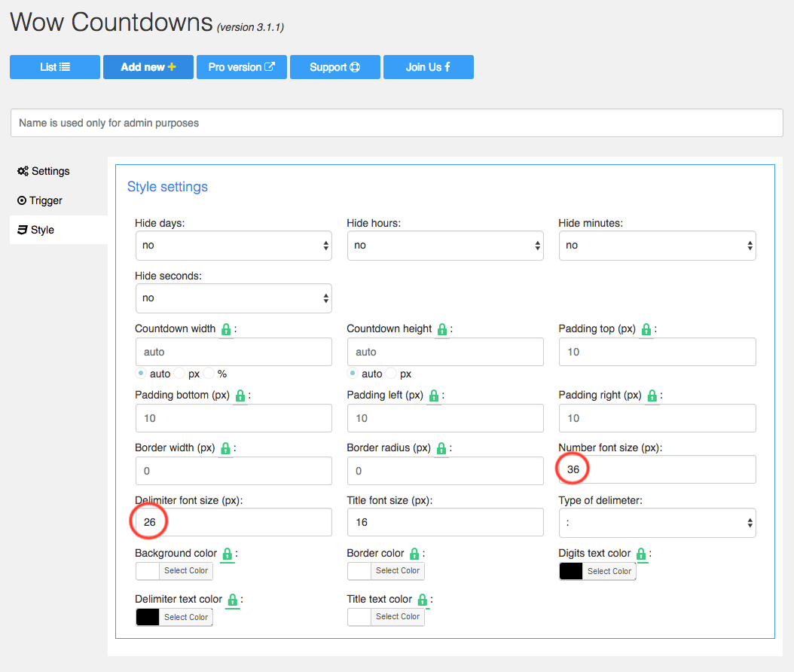Click the Number font size field
The image size is (794, 672).
pyautogui.click(x=658, y=469)
